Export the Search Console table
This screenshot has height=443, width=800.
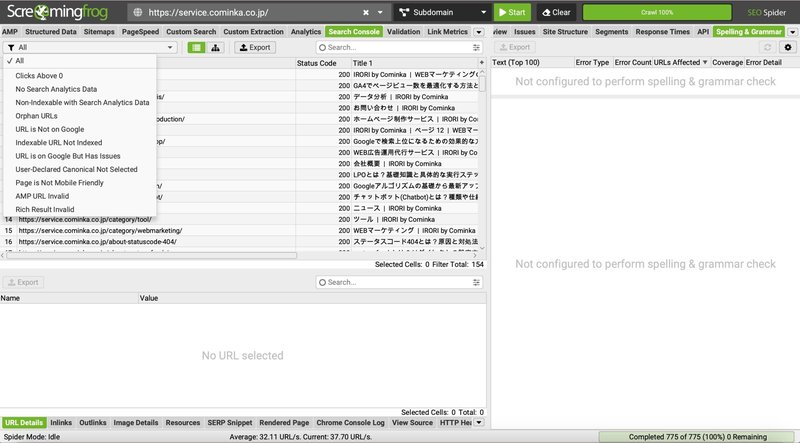click(x=255, y=47)
